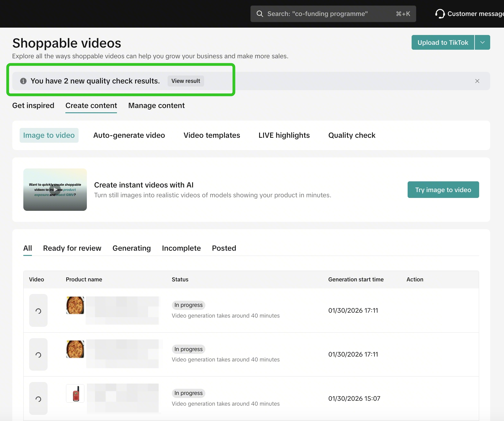Screen dimensions: 504x421
Task: Open the Manage content tab
Action: pyautogui.click(x=156, y=106)
